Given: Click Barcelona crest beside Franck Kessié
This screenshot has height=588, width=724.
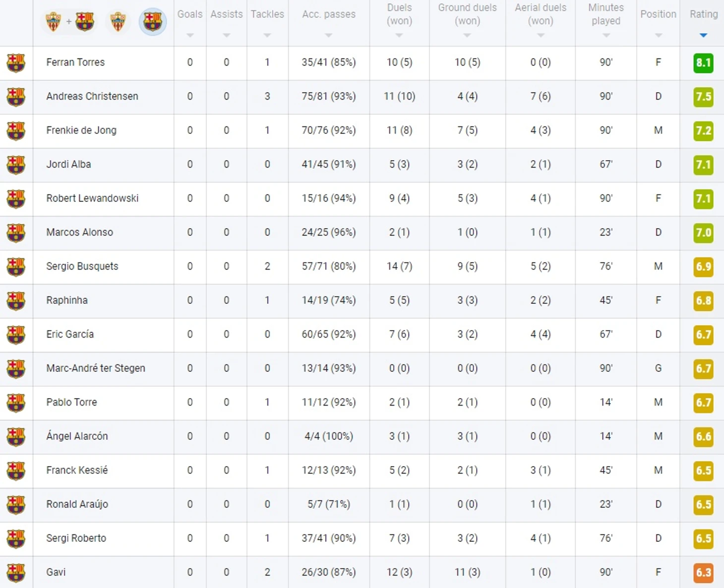Looking at the screenshot, I should [x=16, y=471].
